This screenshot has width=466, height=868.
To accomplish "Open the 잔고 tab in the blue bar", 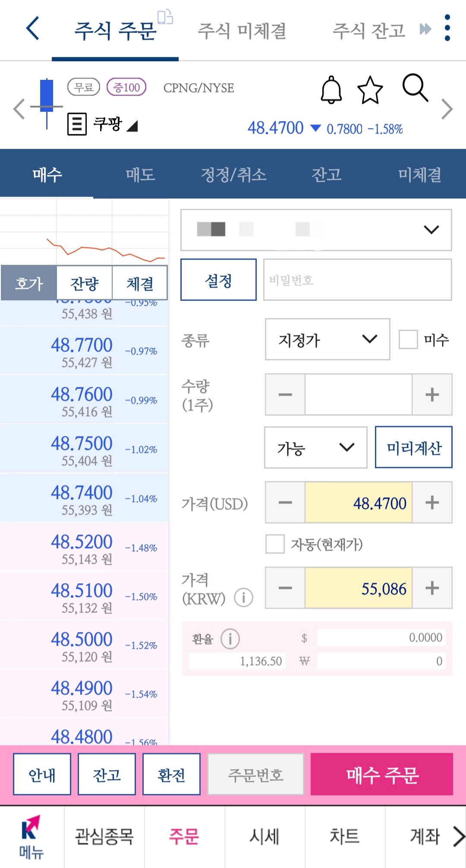I will (327, 174).
